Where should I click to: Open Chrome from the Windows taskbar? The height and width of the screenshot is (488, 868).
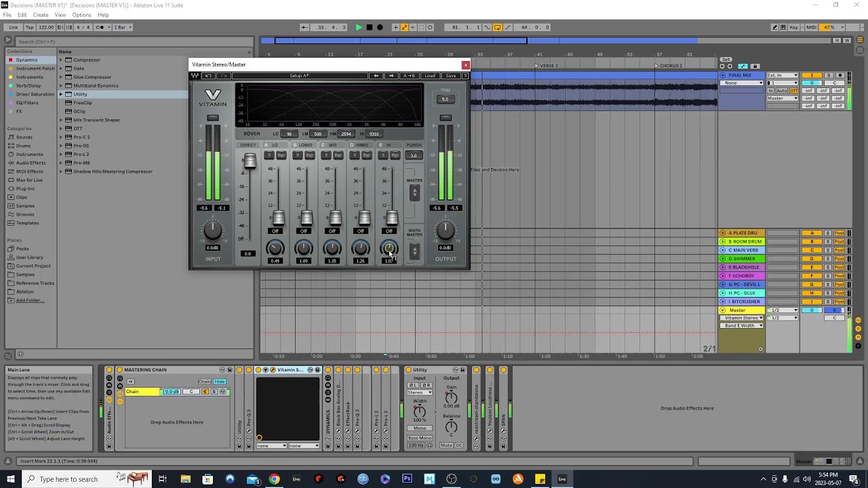pos(274,479)
